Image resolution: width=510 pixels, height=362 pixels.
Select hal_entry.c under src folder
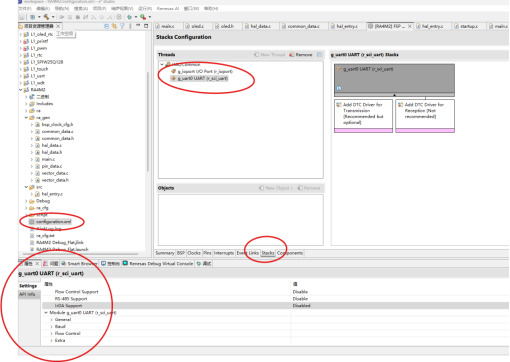coord(49,194)
